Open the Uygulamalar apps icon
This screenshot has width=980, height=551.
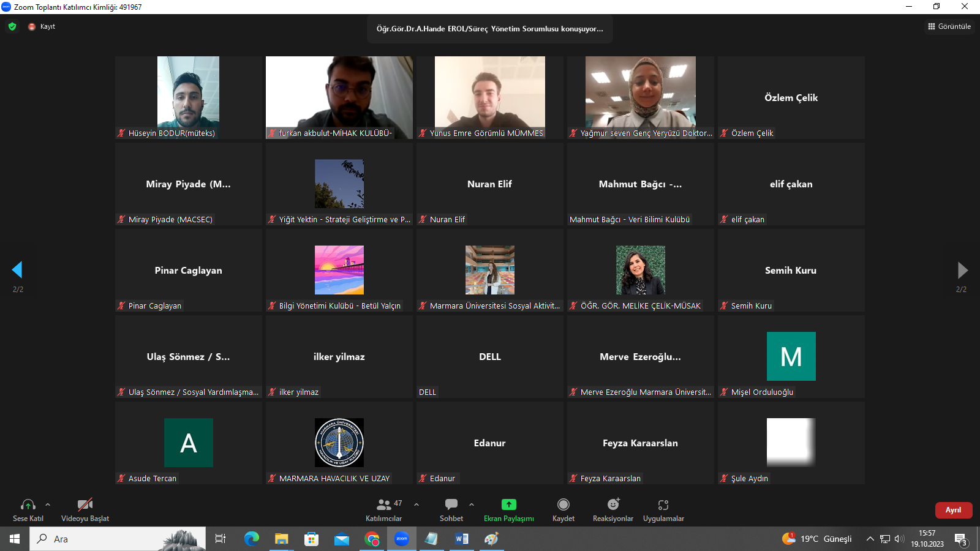[x=663, y=505]
